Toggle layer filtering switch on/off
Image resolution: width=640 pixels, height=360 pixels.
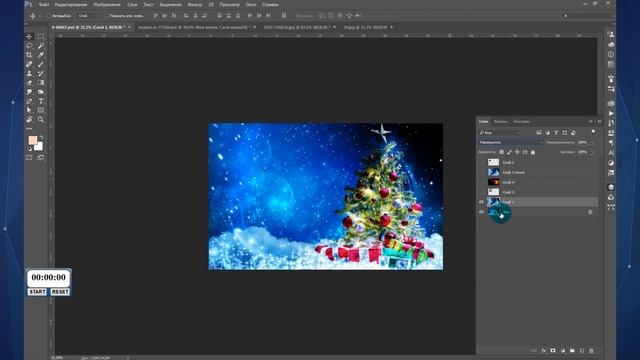point(593,132)
